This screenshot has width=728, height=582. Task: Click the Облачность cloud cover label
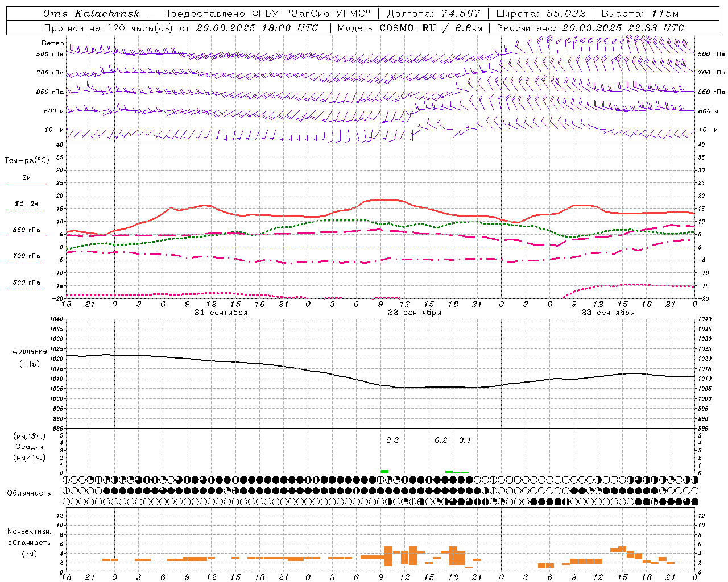point(29,493)
